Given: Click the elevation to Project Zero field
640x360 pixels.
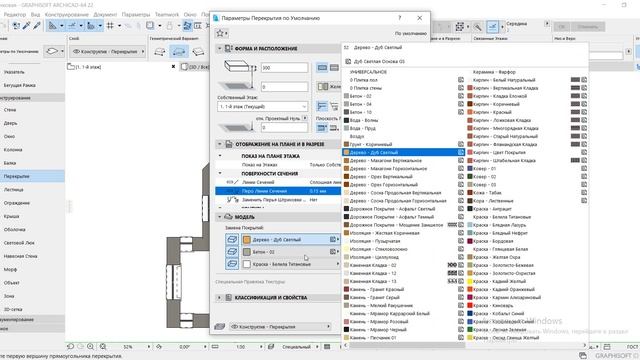Looking at the screenshot, I should [284, 127].
